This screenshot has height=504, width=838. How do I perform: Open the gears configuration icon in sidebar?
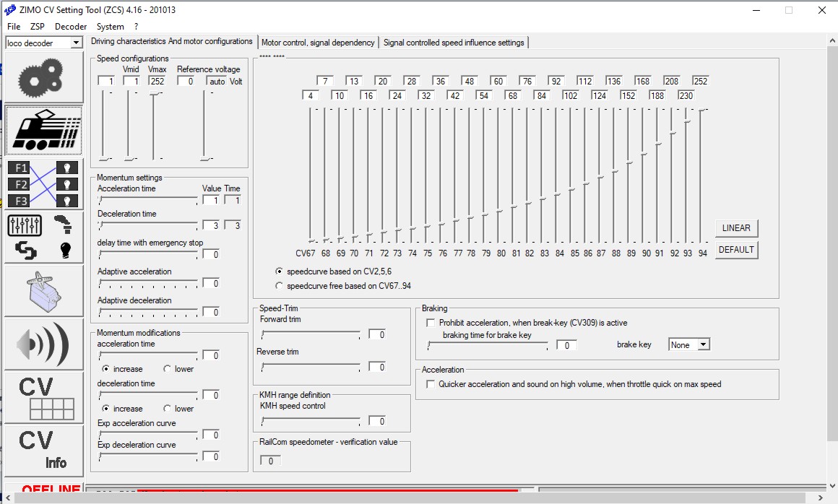point(43,77)
